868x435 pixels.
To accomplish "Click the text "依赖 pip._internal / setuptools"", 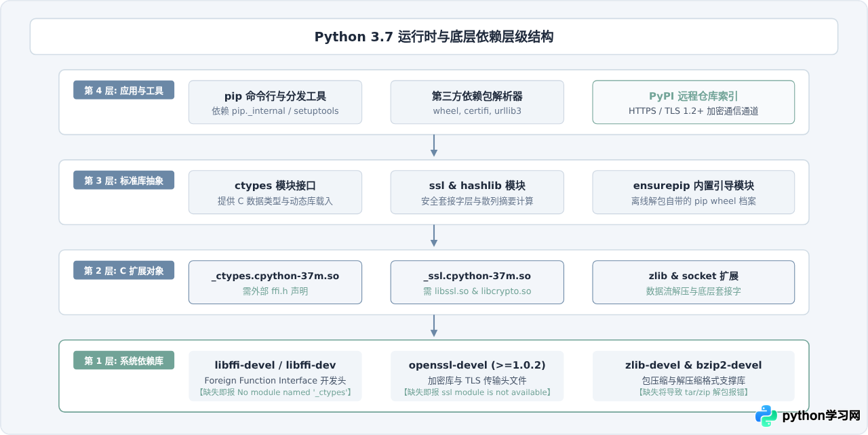I will tap(275, 110).
